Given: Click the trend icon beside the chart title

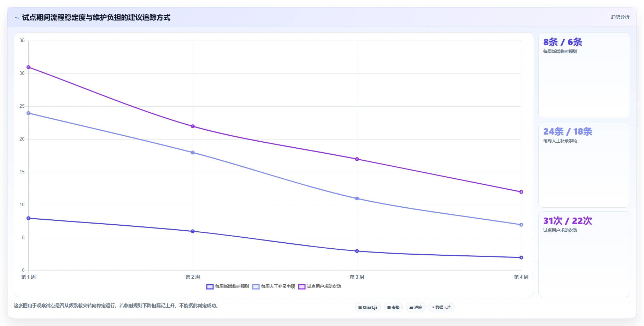Looking at the screenshot, I should click(17, 18).
